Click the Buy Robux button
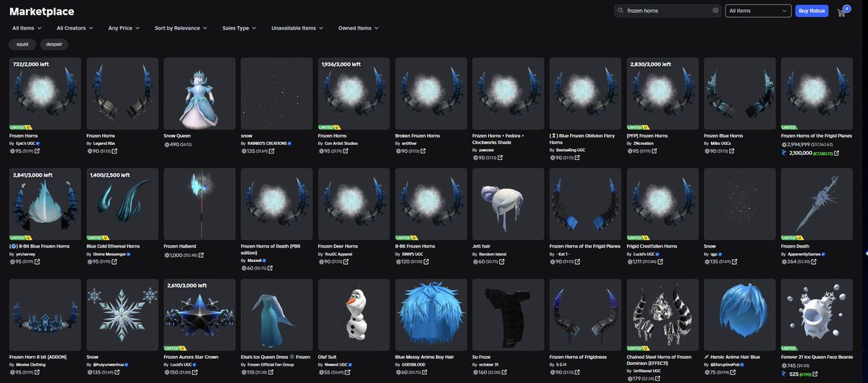This screenshot has width=868, height=383. click(x=812, y=11)
